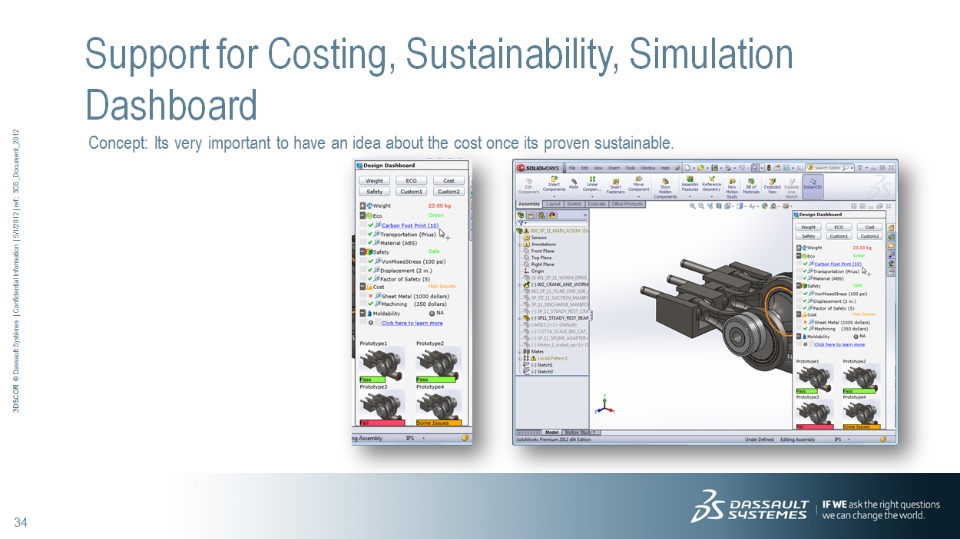Click Cost button in enlarged Design Dashboard
Screen dimensions: 960x539
[x=449, y=181]
